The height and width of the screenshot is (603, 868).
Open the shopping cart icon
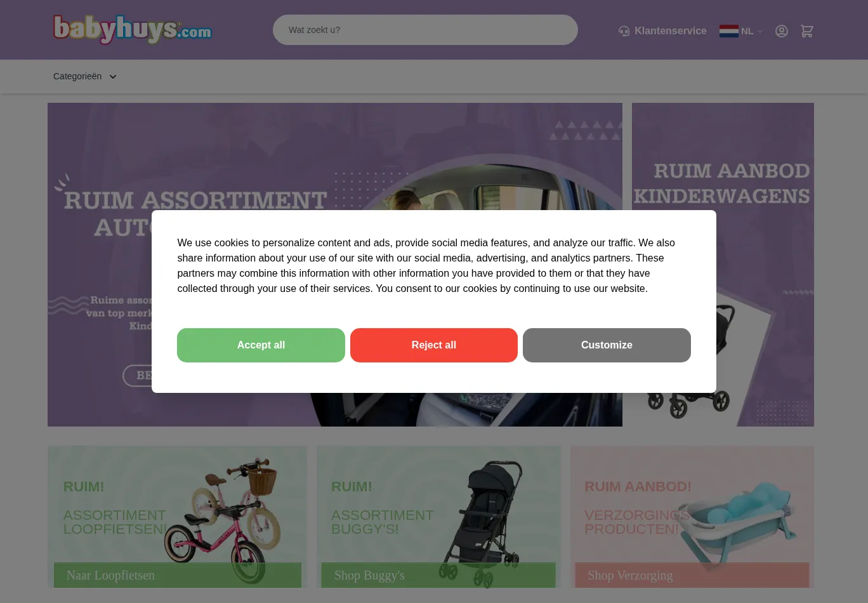(807, 31)
